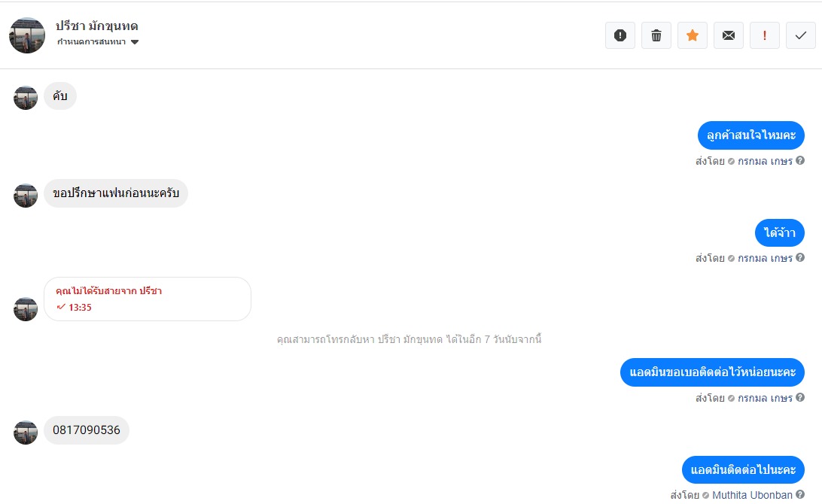The image size is (822, 504).
Task: Click the 'แอดมินติดต่อไปนะคะ' message bubble
Action: click(x=743, y=470)
